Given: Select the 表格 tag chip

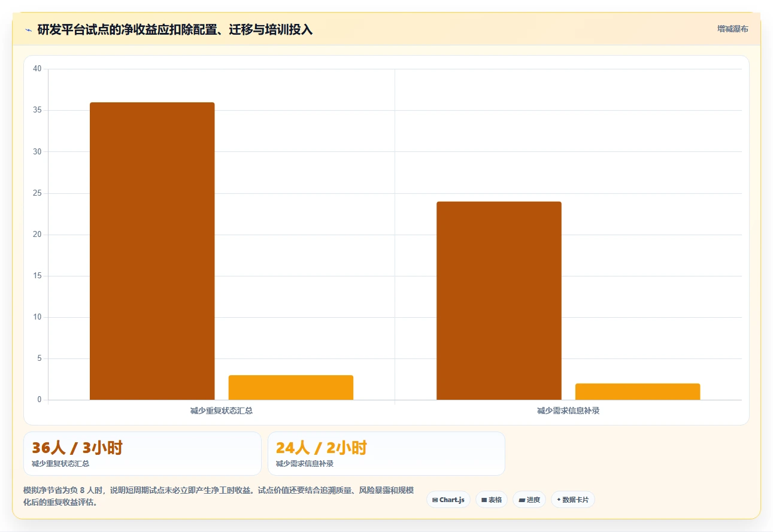Looking at the screenshot, I should (x=492, y=500).
